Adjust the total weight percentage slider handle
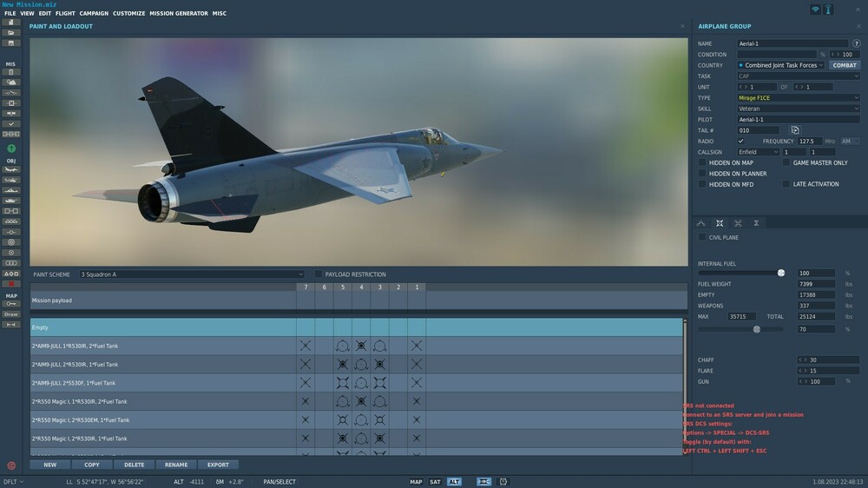 point(756,329)
